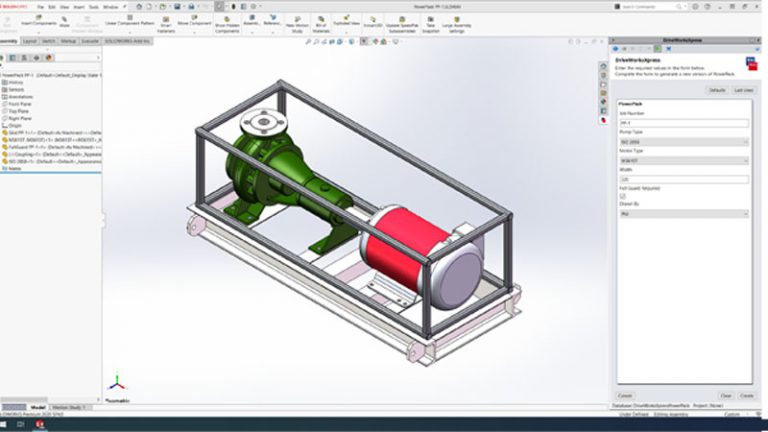The width and height of the screenshot is (768, 432).
Task: Open Large Assembly Settings
Action: tap(456, 24)
